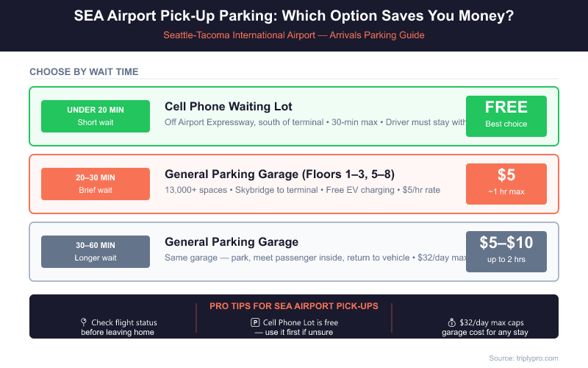Click the CHOOSE BY WAIT TIME section header

coord(84,71)
